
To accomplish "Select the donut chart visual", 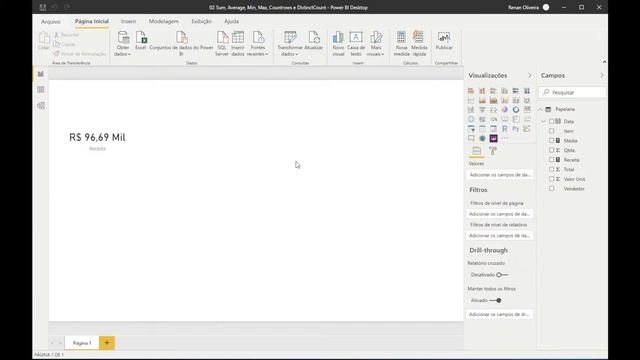I will tap(516, 109).
